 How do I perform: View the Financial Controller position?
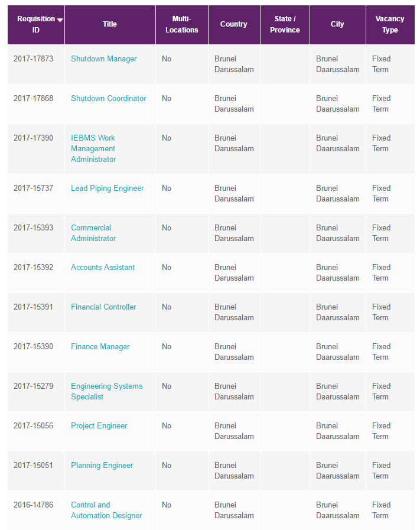click(x=103, y=307)
